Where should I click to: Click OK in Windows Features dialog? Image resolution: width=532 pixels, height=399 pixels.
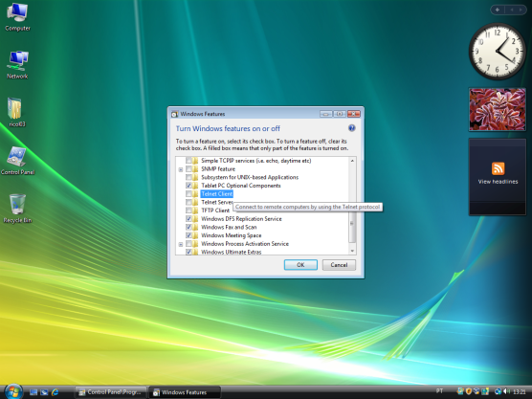point(300,265)
